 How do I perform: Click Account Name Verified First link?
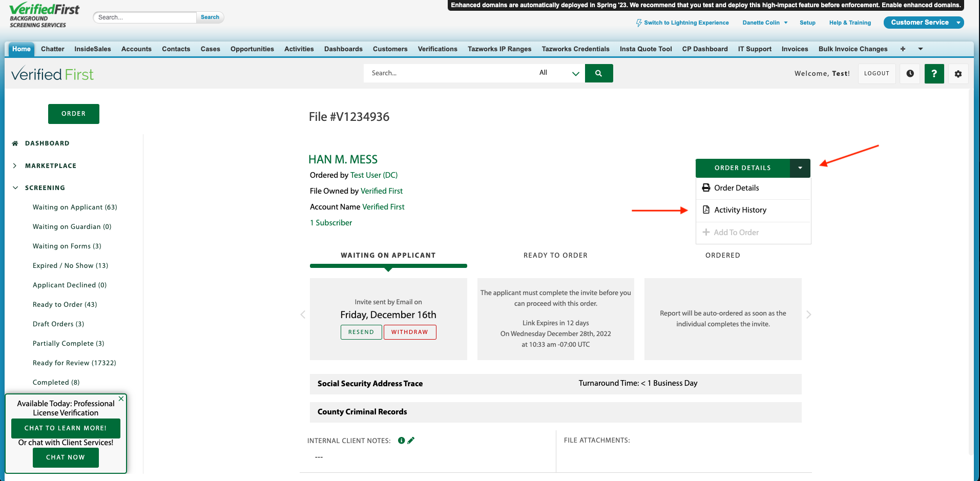383,207
